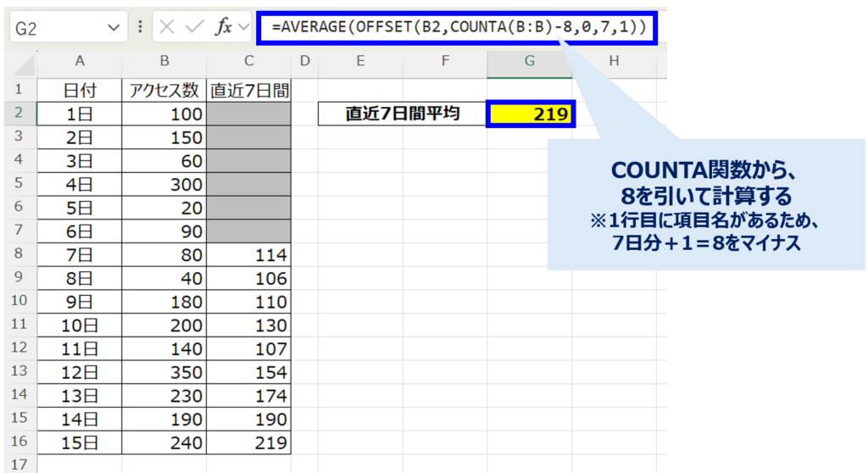The image size is (868, 473).
Task: Click the date cell 1日
Action: tap(80, 114)
